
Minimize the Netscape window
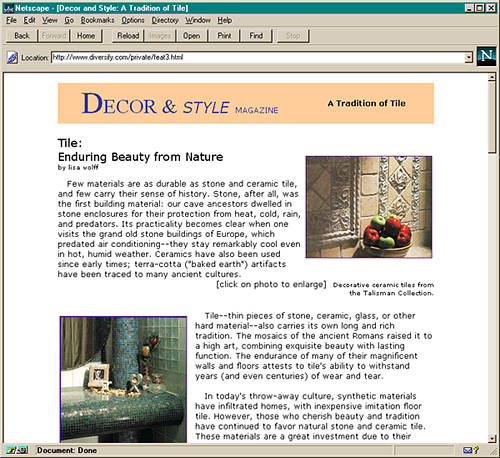469,8
